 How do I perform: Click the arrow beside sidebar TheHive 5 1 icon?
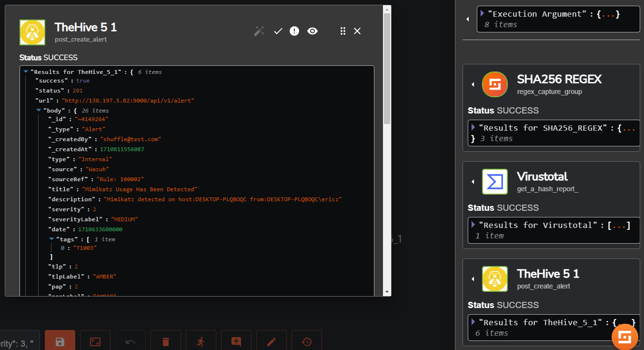point(473,279)
